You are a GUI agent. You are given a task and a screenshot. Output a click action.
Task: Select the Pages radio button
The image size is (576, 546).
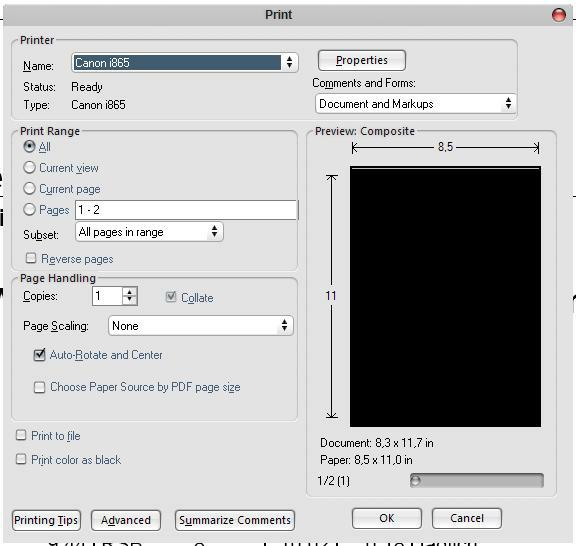[29, 210]
